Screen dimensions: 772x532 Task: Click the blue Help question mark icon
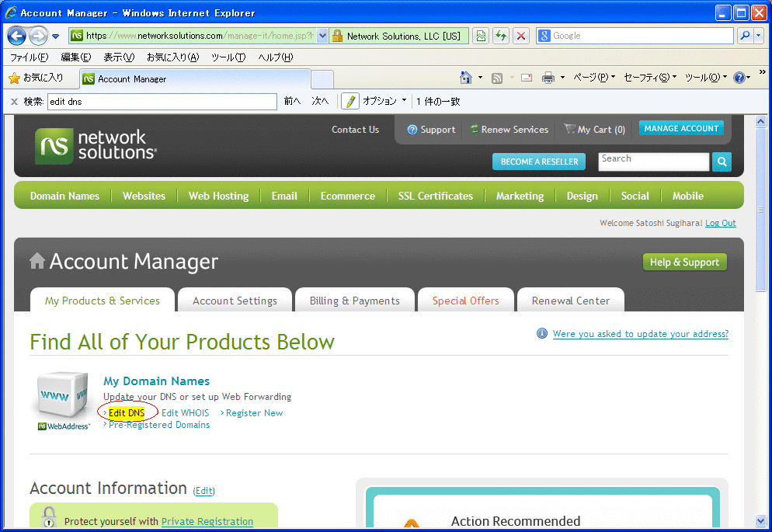coord(739,77)
